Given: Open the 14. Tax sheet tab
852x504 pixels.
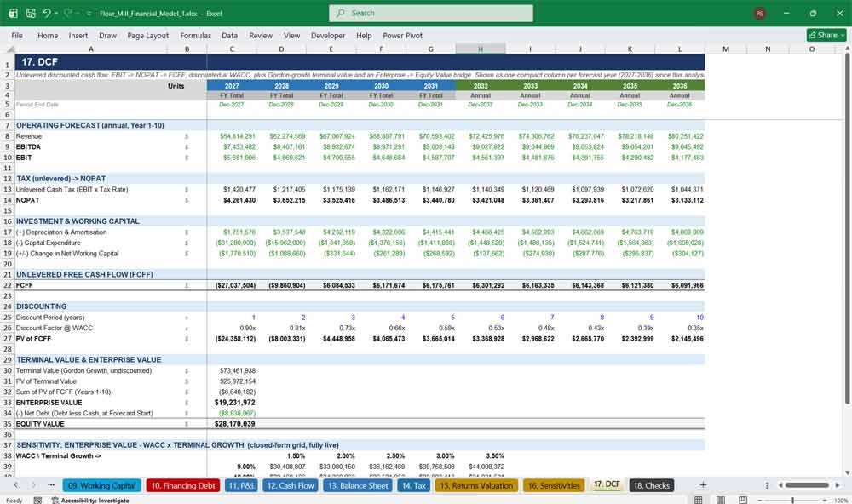Looking at the screenshot, I should (414, 485).
